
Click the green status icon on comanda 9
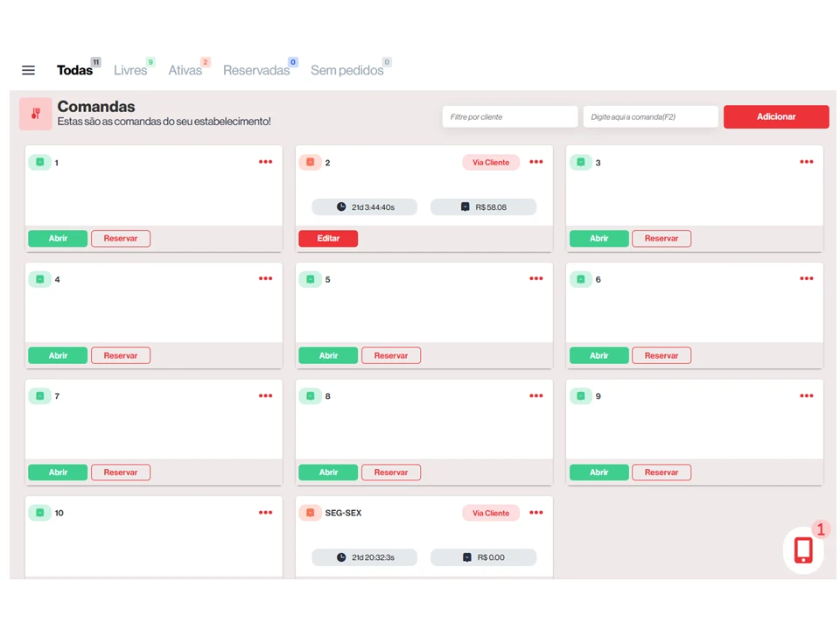coord(580,395)
